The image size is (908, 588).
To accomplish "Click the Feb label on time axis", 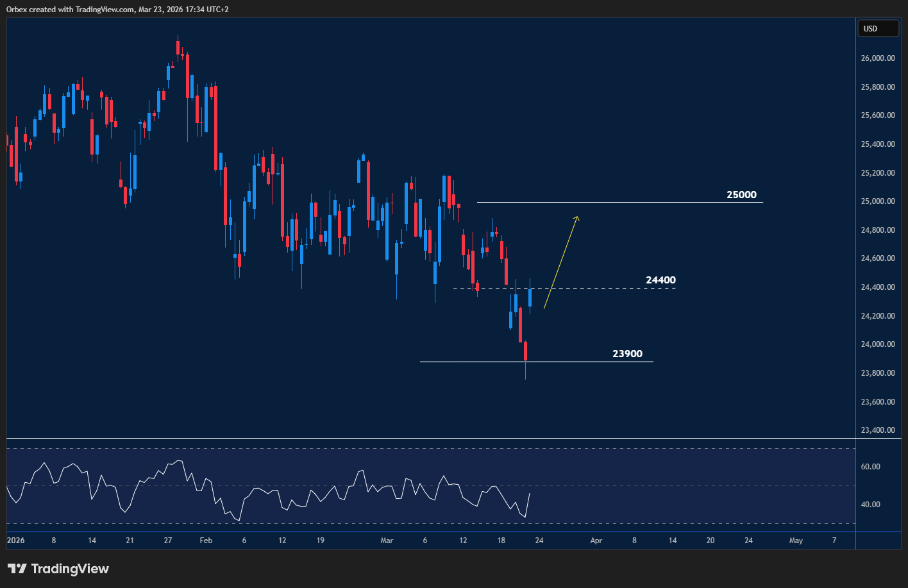I will (x=206, y=541).
